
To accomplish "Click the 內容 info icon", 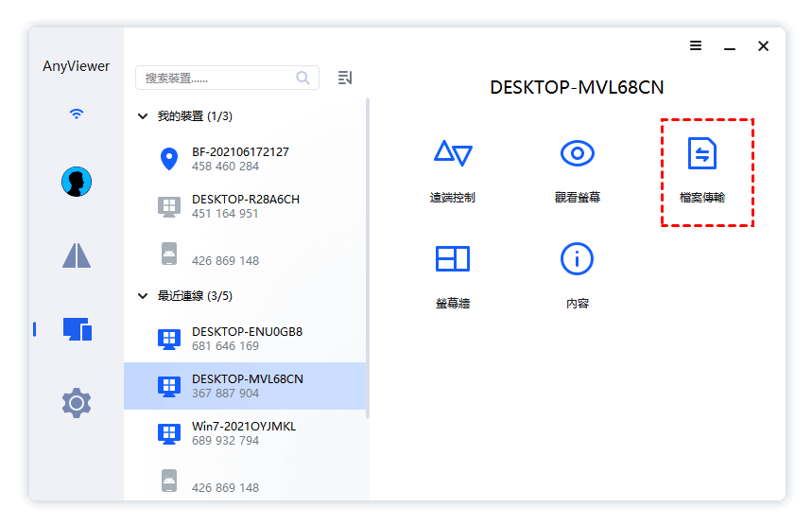I will (577, 258).
